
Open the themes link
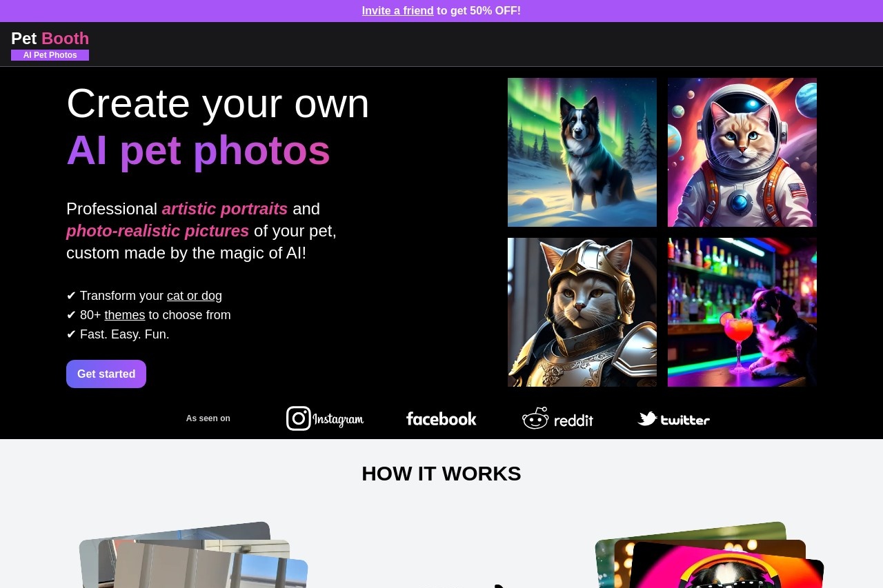(x=125, y=315)
